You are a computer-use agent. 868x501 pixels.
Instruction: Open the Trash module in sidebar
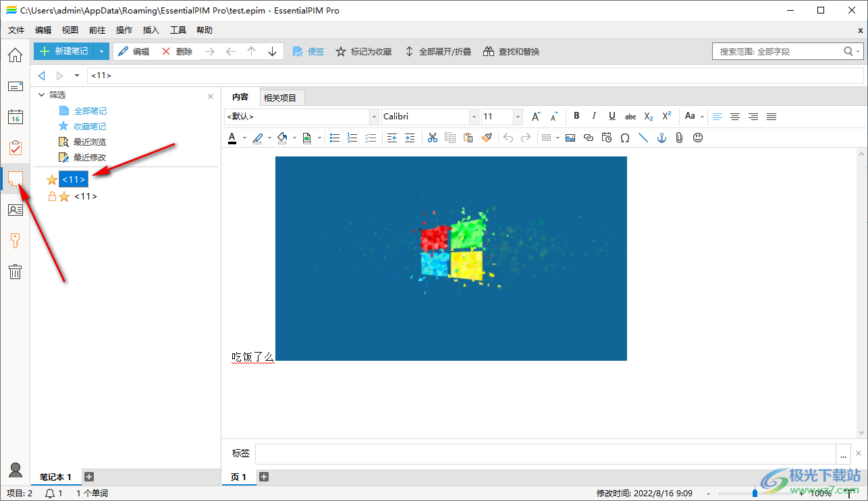[15, 272]
